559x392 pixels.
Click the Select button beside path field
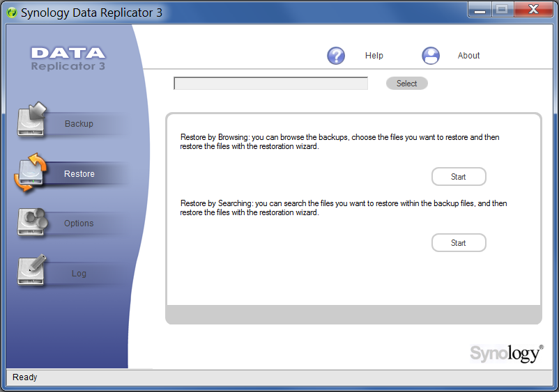(407, 84)
